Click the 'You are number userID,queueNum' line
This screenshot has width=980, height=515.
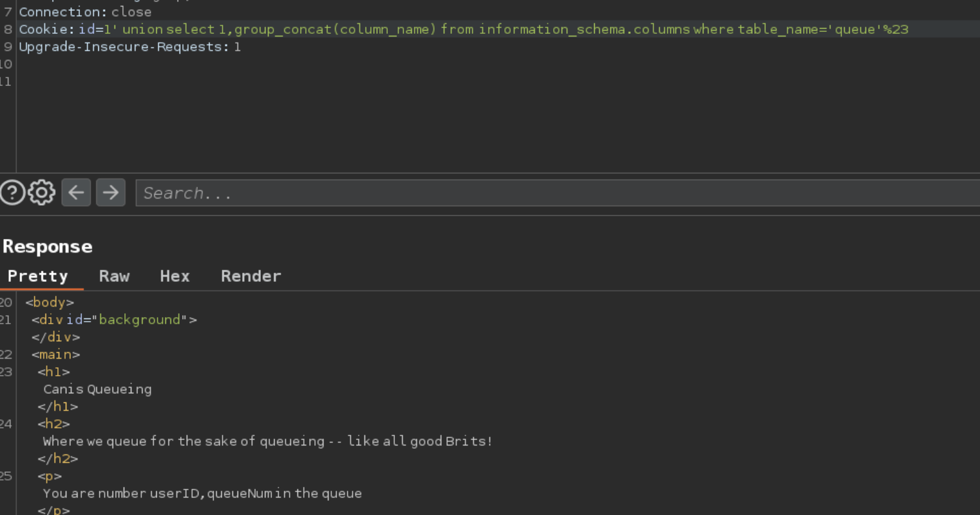pos(202,494)
